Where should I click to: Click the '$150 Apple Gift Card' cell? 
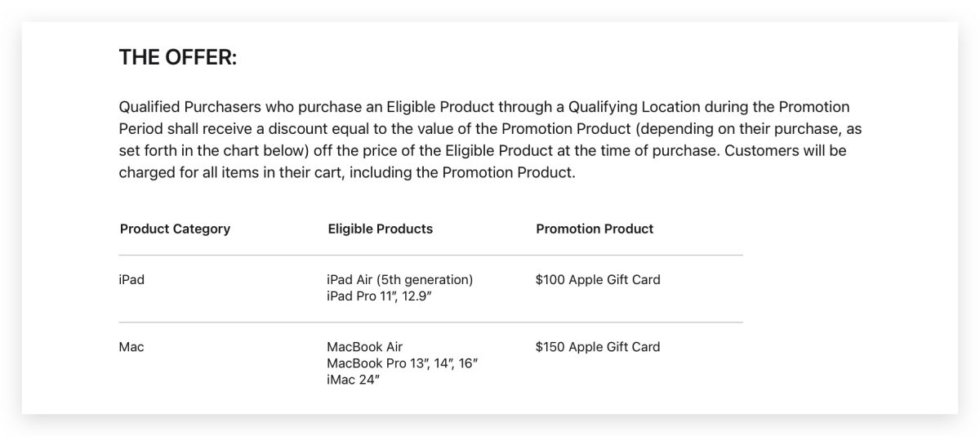(x=598, y=347)
